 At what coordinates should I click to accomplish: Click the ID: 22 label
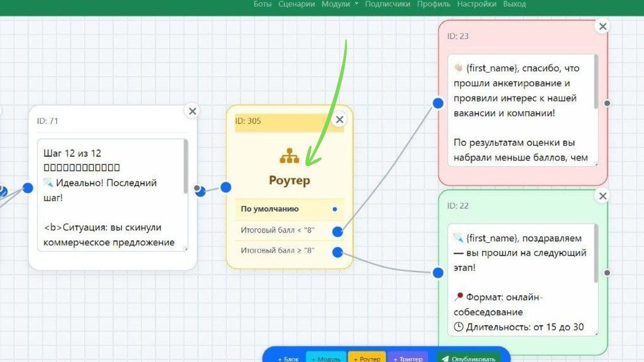[458, 206]
